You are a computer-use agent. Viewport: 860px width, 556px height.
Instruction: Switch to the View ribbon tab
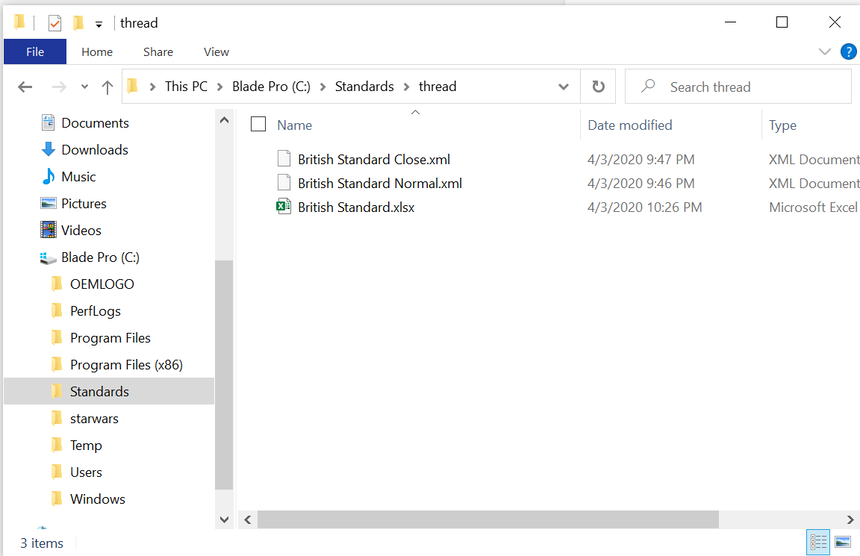click(216, 52)
